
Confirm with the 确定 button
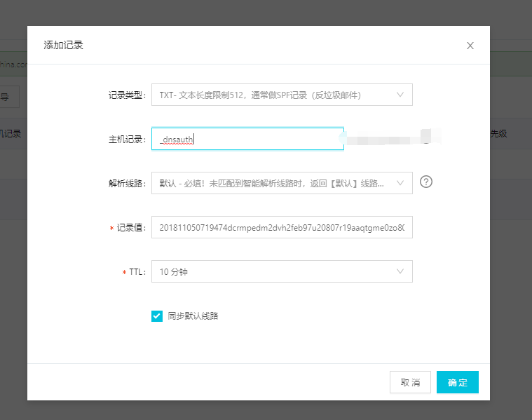click(x=458, y=382)
